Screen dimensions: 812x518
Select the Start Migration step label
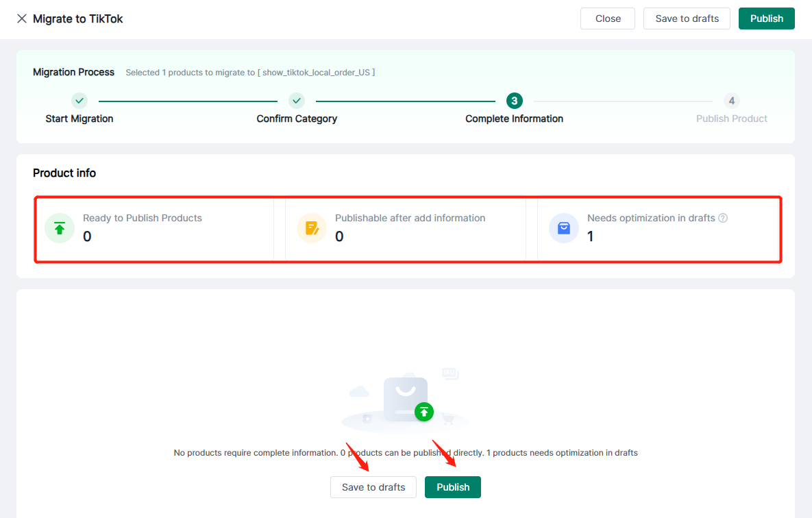coord(79,119)
